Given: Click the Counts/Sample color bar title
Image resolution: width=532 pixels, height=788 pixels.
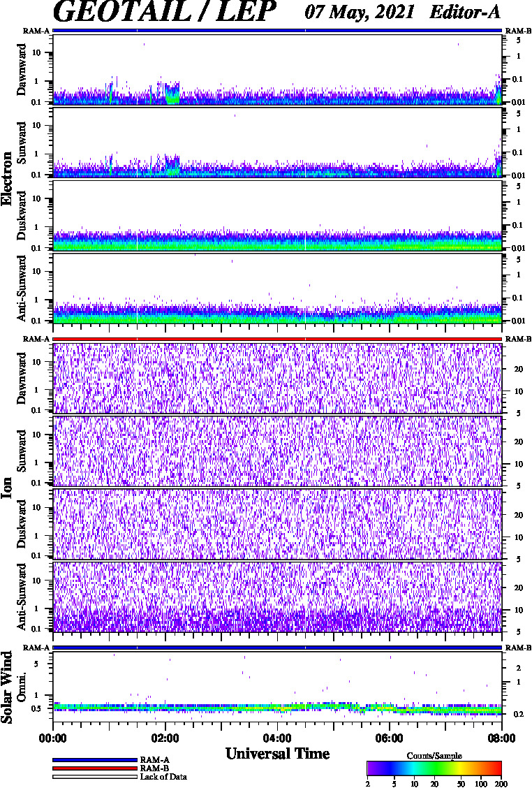Looking at the screenshot, I should 434,756.
